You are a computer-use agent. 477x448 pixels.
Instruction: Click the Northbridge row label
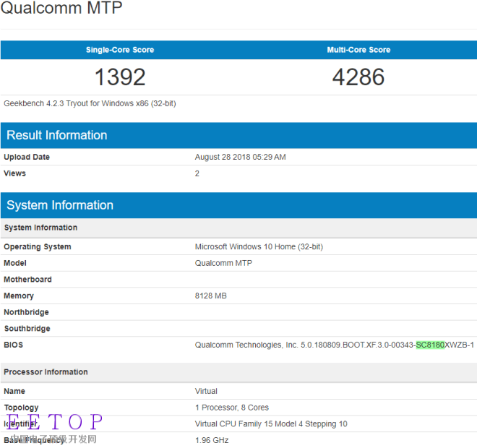pos(26,312)
